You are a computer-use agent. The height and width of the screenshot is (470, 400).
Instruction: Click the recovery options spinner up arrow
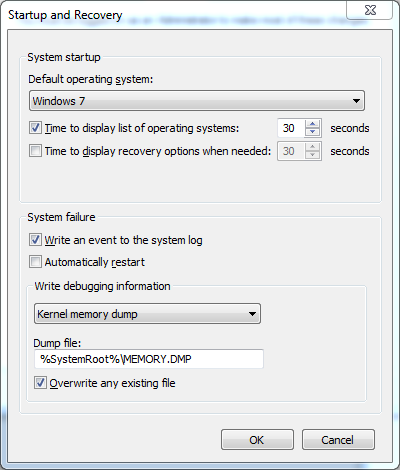312,147
